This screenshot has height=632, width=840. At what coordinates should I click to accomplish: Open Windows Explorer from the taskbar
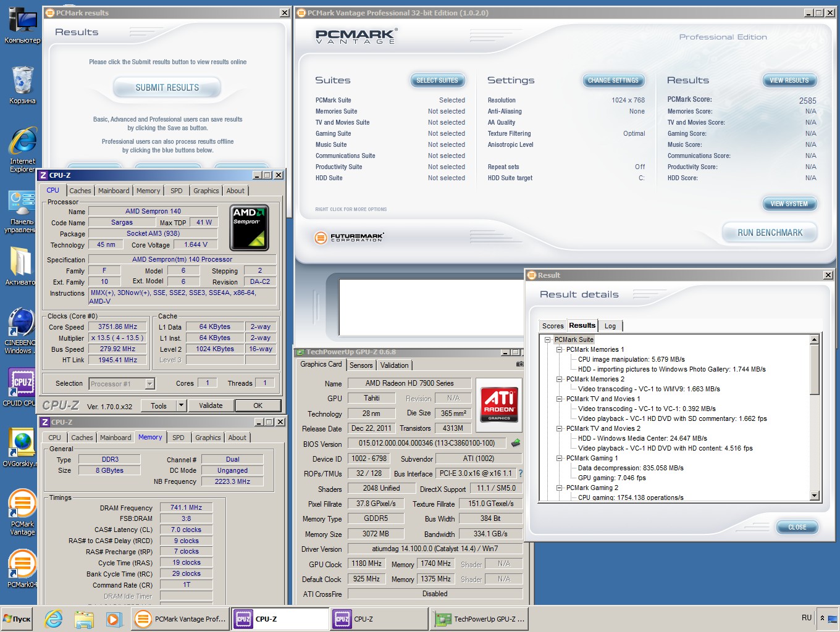[x=83, y=619]
